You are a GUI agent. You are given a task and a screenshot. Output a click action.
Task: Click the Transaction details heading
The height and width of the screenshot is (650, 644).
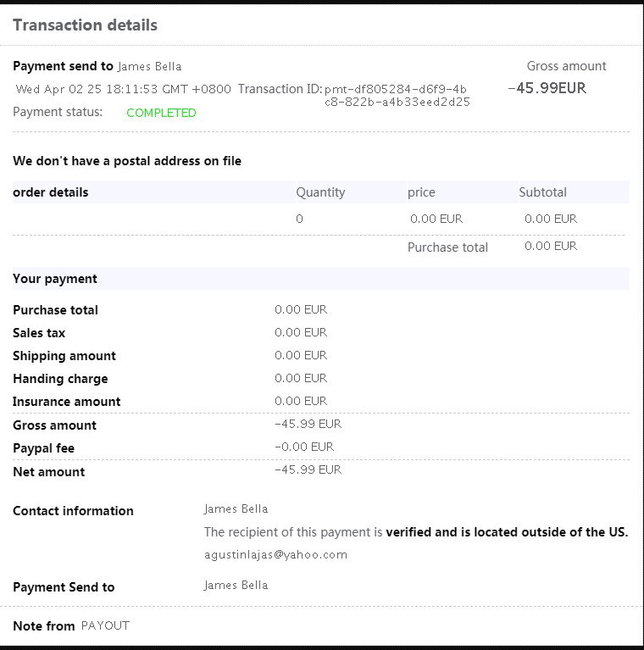(x=85, y=25)
